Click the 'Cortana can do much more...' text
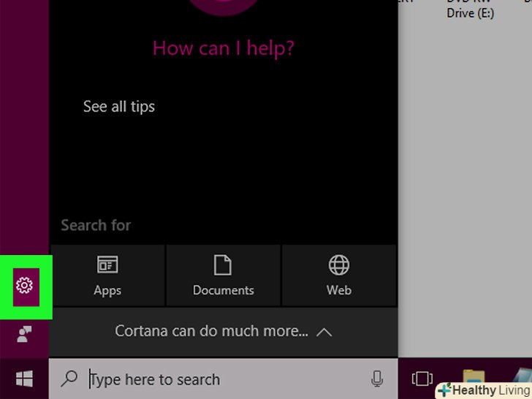This screenshot has height=399, width=532. (x=211, y=331)
